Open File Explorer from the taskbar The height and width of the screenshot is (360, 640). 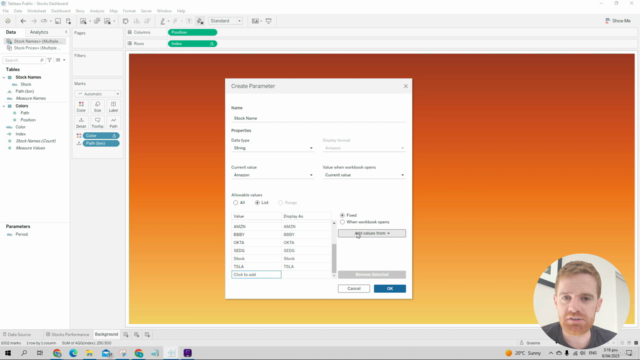point(89,353)
